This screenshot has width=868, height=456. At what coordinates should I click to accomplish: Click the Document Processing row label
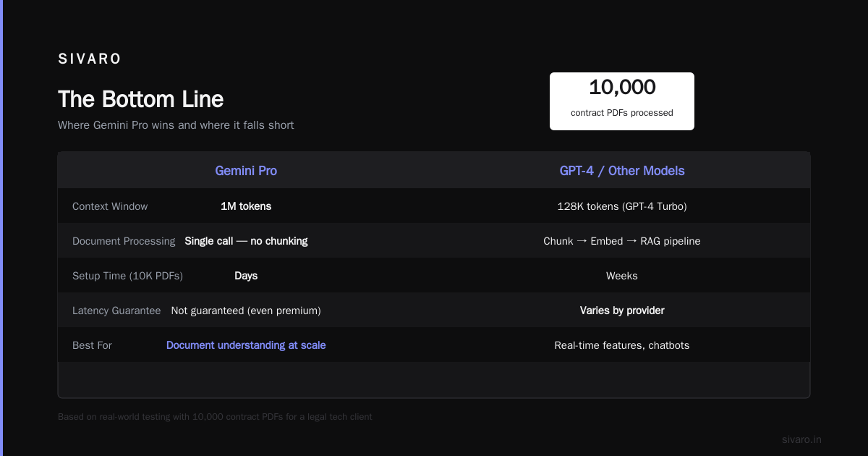tap(124, 241)
